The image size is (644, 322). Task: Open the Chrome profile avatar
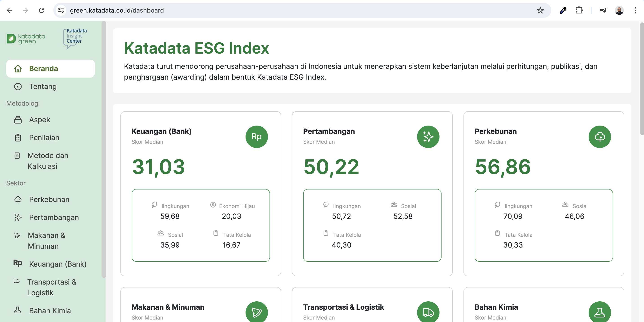coord(619,10)
